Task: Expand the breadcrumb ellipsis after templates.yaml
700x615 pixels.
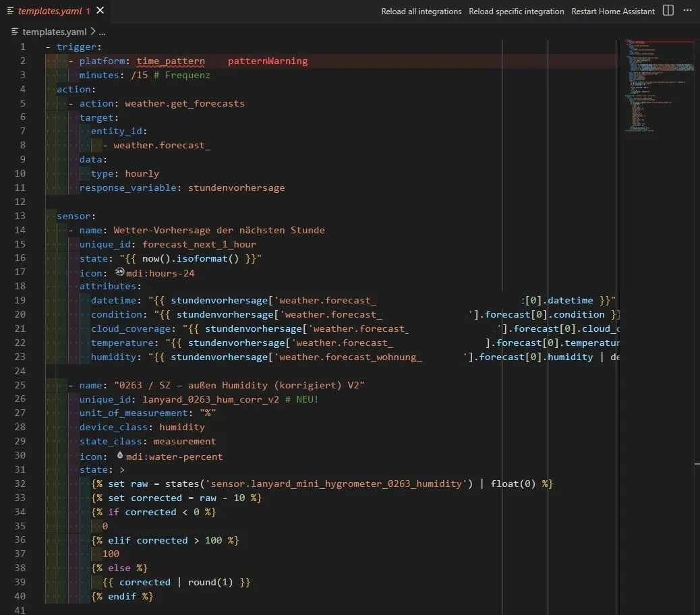Action: (101, 32)
